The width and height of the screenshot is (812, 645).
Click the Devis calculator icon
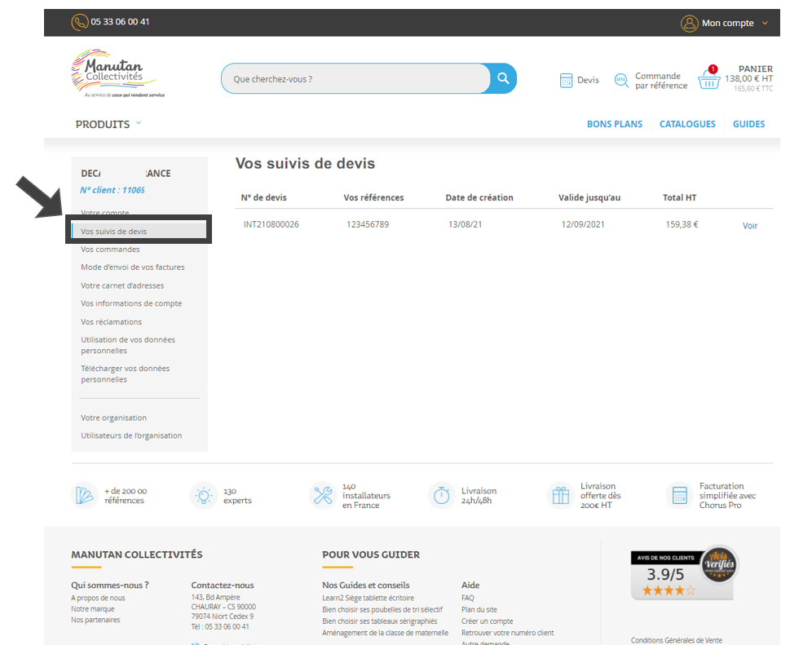point(567,80)
